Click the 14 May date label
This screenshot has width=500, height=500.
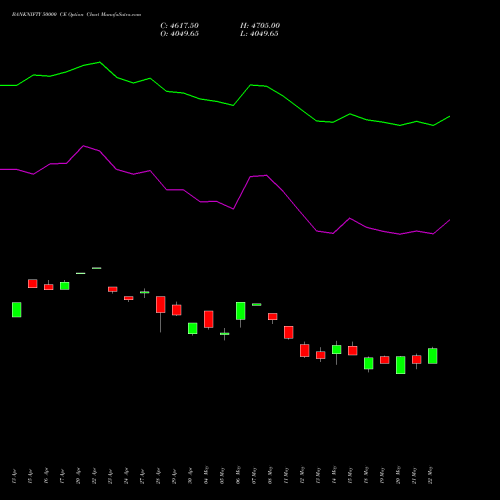pyautogui.click(x=334, y=475)
